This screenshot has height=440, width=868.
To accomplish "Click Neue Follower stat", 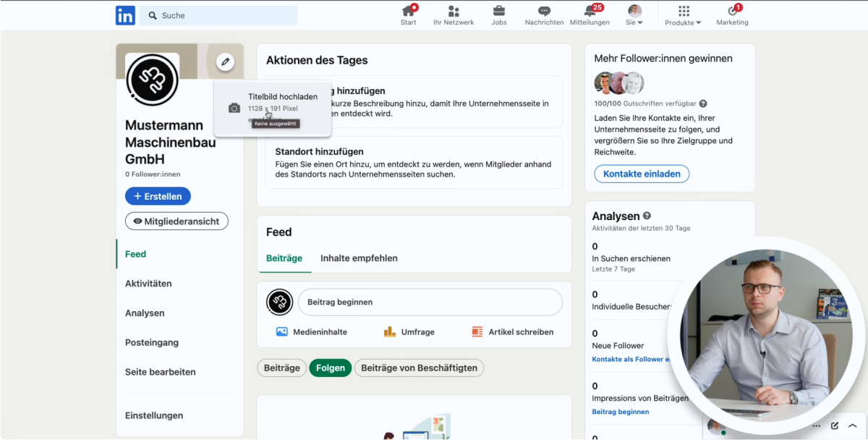I will 618,346.
